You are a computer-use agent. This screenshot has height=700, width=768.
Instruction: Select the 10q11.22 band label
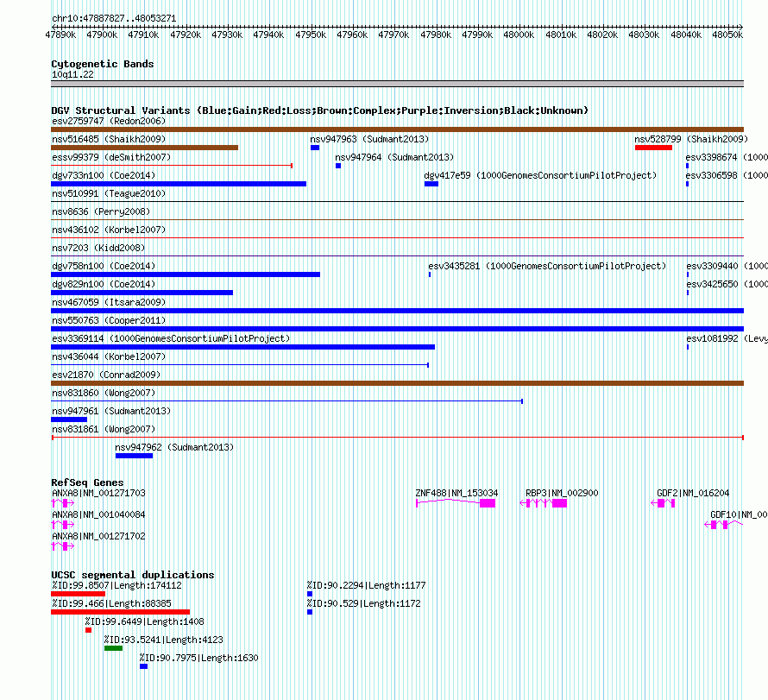(x=72, y=74)
